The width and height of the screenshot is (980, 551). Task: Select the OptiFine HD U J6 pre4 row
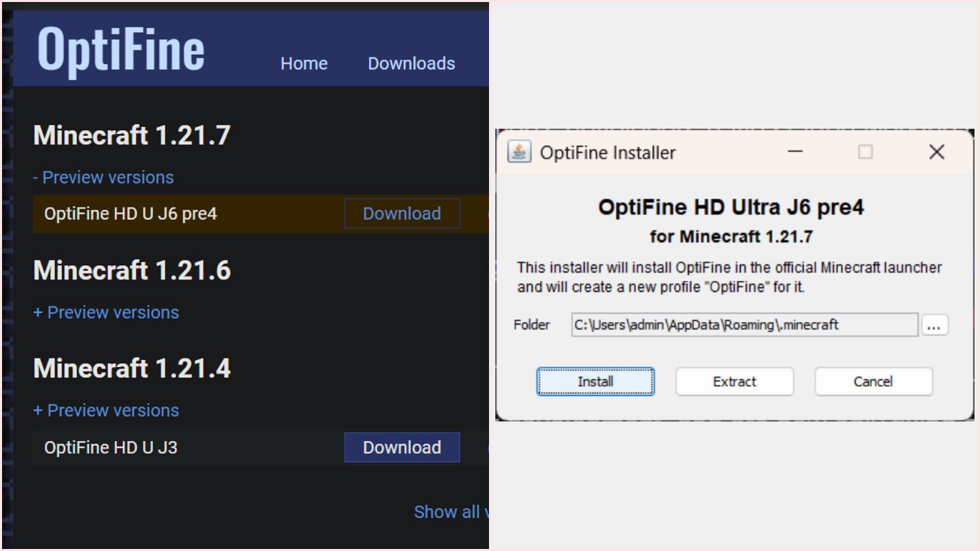[x=131, y=214]
